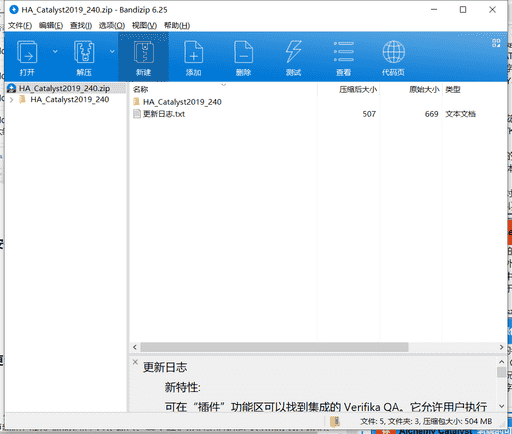512x434 pixels.
Task: Sort by Compressed size (压缩后大小) column header
Action: (358, 89)
